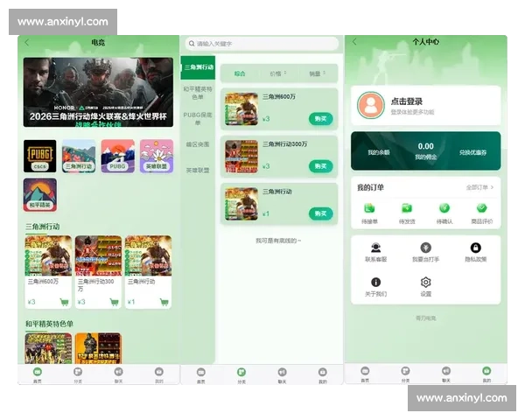Open the 关于我们 info icon

[x=375, y=283]
